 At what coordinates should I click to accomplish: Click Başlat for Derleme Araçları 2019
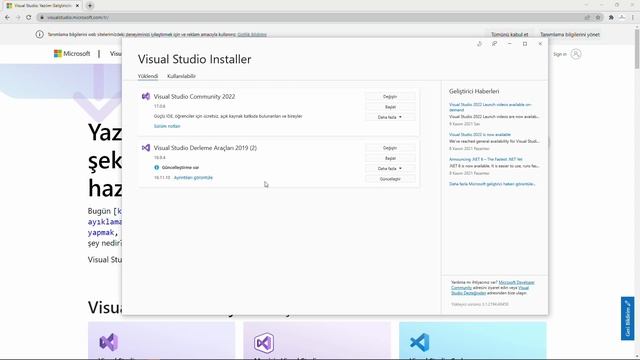(390, 158)
